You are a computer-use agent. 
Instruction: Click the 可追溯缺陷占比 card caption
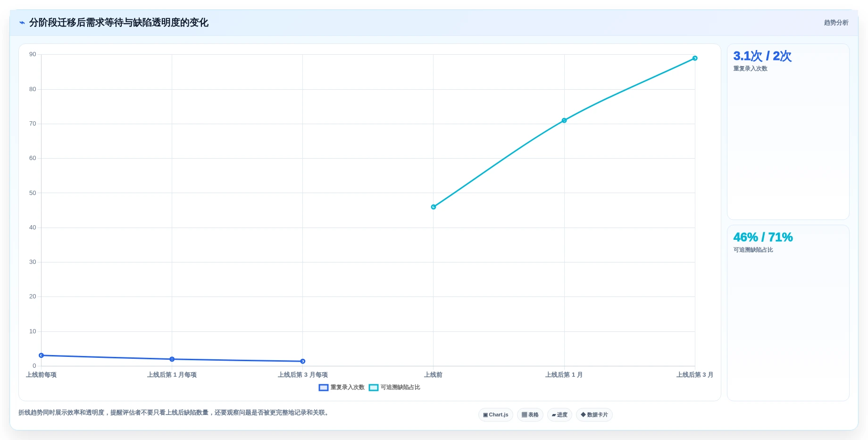click(x=753, y=250)
